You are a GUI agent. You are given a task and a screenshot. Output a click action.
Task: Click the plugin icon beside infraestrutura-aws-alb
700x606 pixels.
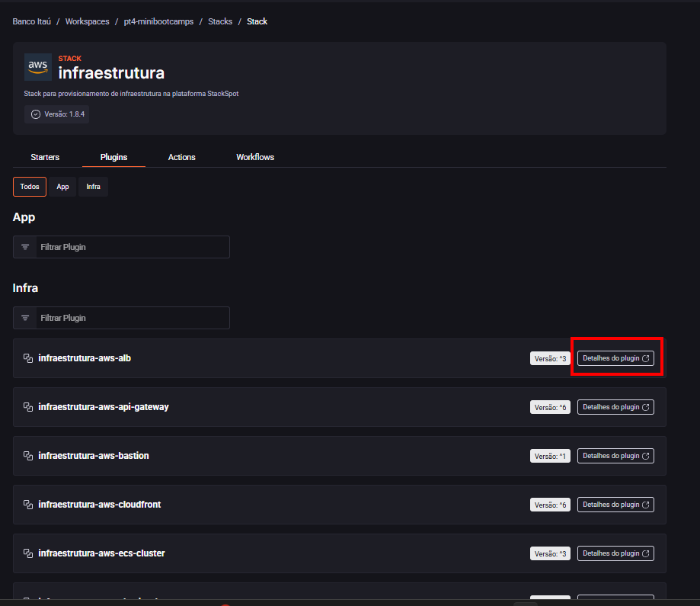tap(28, 358)
